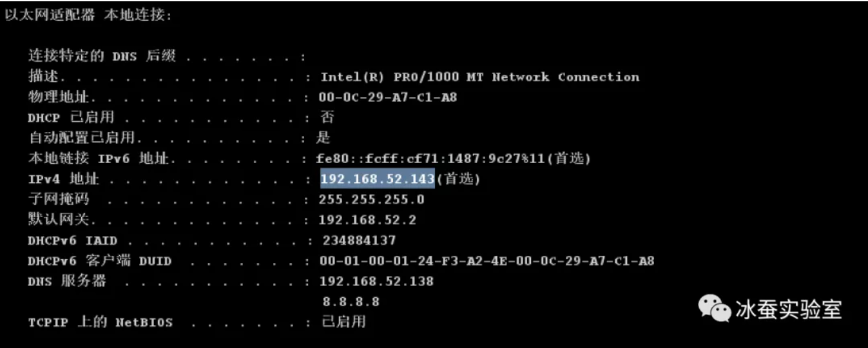Click the DNS server 192.168.52.138

pyautogui.click(x=377, y=282)
